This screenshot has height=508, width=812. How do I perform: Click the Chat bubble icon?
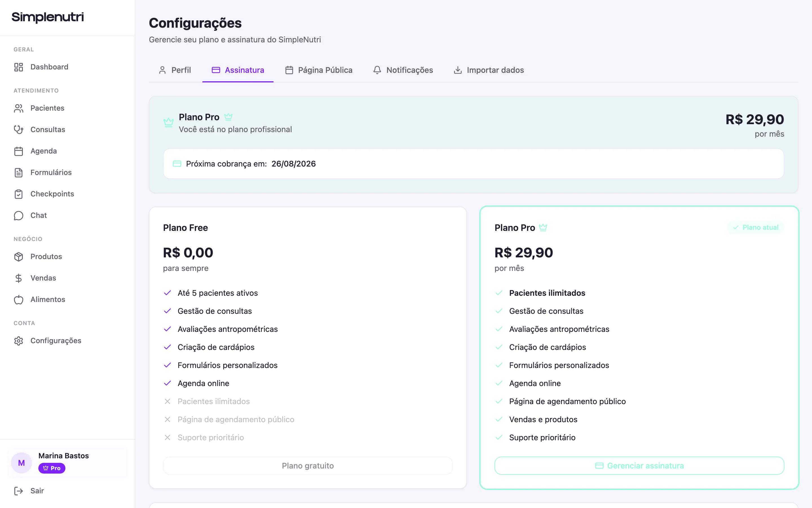pos(18,215)
